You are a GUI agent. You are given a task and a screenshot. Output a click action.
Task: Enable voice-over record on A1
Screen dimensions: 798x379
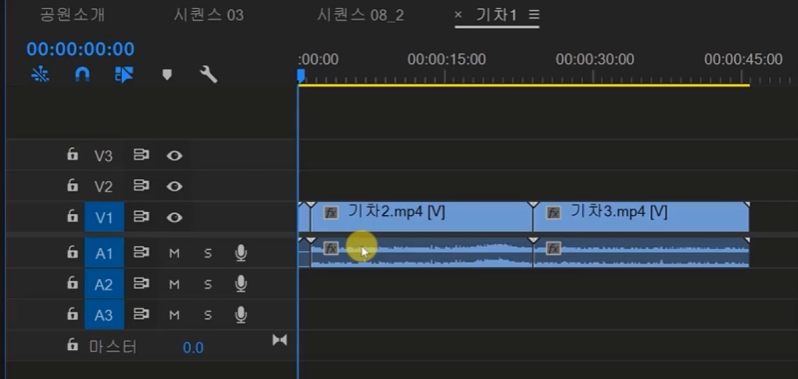241,253
